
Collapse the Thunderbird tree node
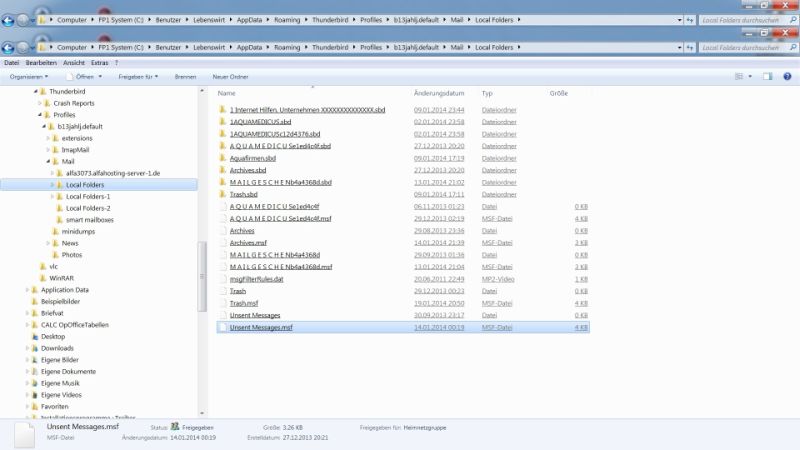[36, 91]
